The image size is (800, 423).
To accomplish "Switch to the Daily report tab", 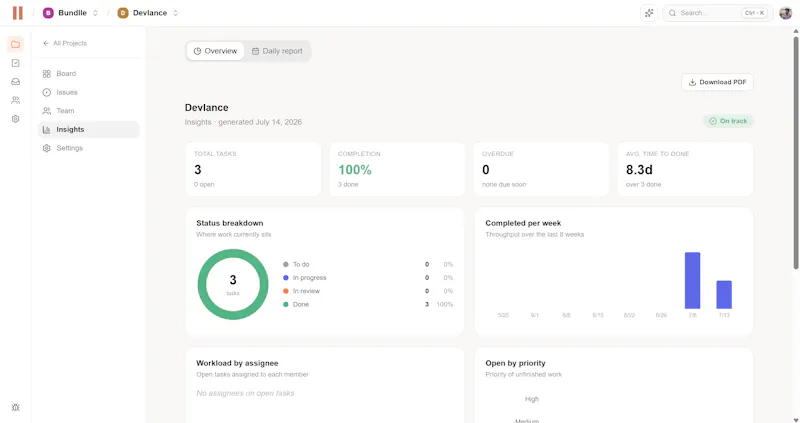I will coord(277,51).
